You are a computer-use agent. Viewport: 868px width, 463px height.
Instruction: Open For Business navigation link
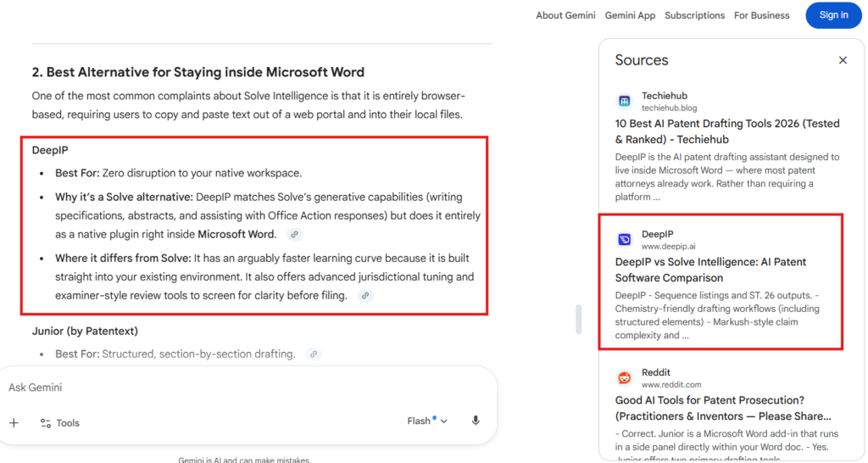pyautogui.click(x=762, y=15)
